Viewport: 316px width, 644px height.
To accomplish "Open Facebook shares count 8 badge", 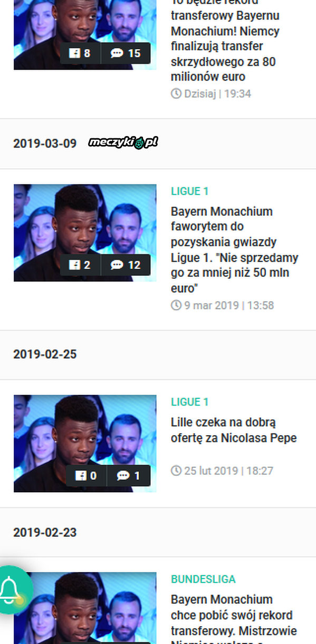I will click(x=80, y=53).
